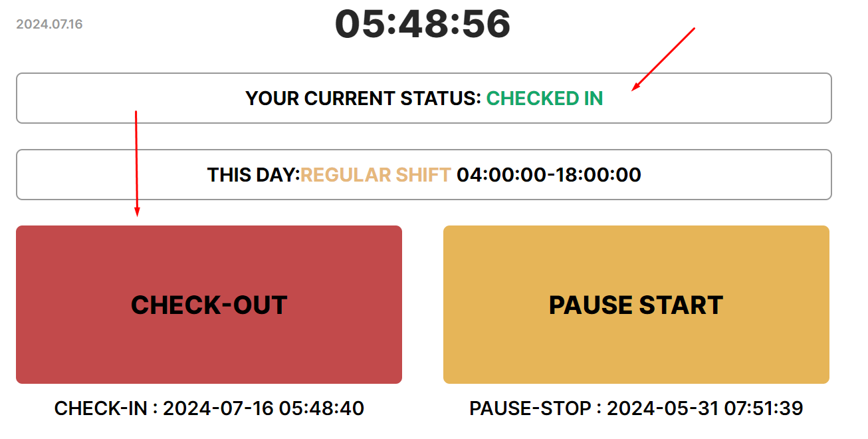
Task: Click the large clock display
Action: (x=423, y=24)
